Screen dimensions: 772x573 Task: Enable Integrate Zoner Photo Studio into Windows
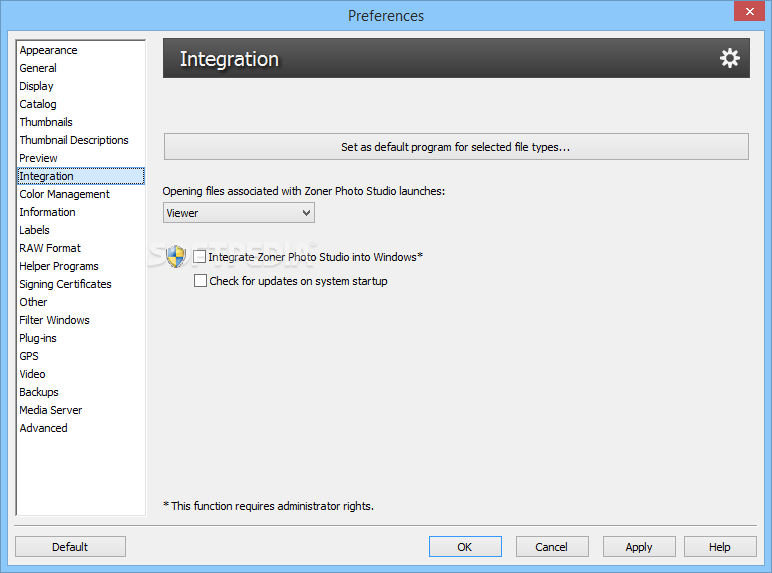pos(199,256)
